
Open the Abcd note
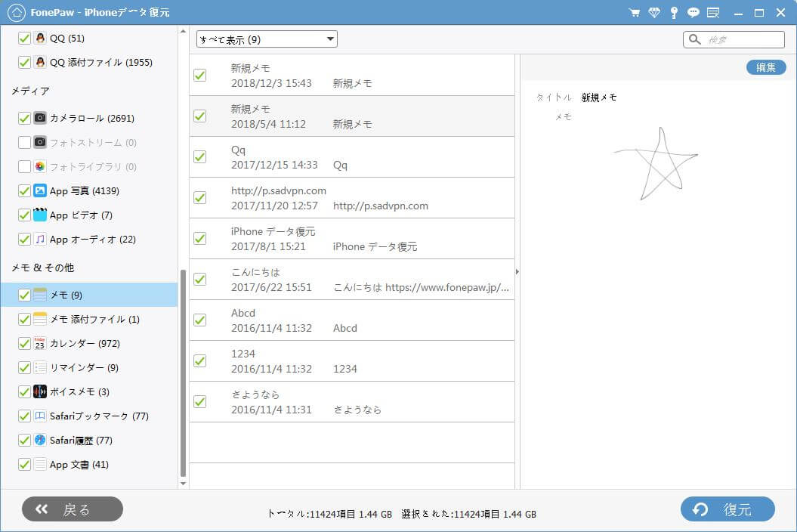(352, 320)
